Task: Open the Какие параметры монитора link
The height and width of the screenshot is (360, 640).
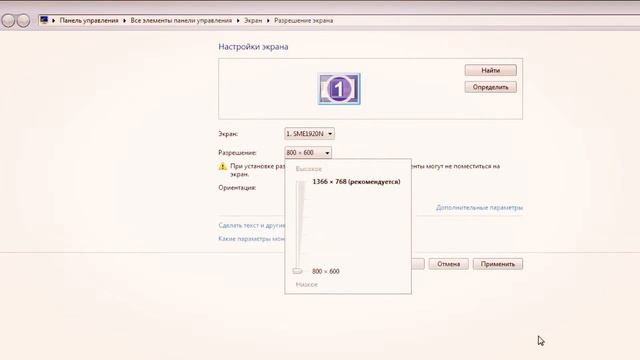Action: [252, 239]
